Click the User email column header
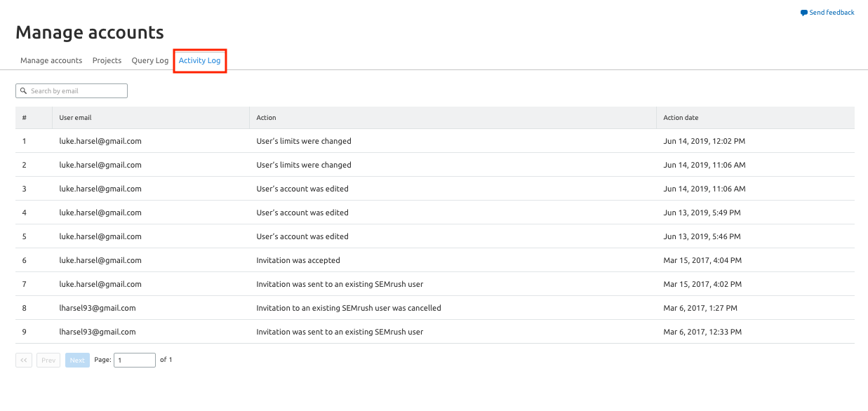Image resolution: width=868 pixels, height=411 pixels. [75, 118]
